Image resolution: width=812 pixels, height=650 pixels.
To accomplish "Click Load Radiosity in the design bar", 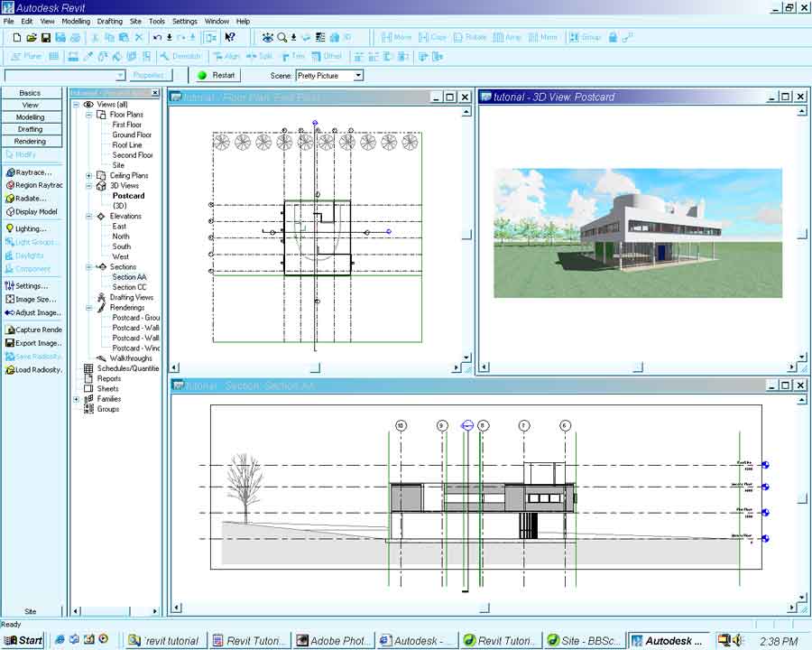I will 33,369.
